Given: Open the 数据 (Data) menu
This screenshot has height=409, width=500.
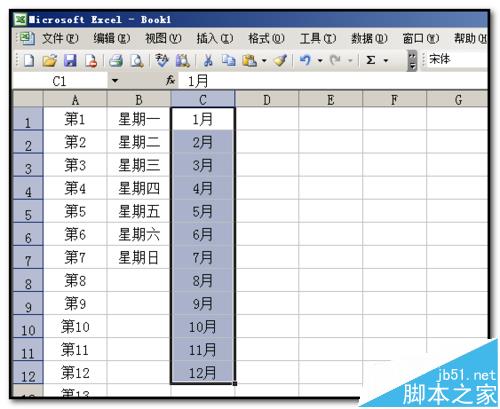Looking at the screenshot, I should (x=369, y=39).
